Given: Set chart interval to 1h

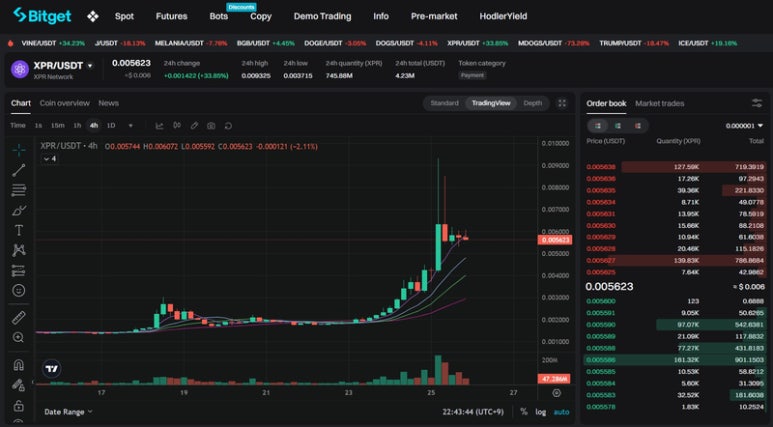Looking at the screenshot, I should 77,126.
